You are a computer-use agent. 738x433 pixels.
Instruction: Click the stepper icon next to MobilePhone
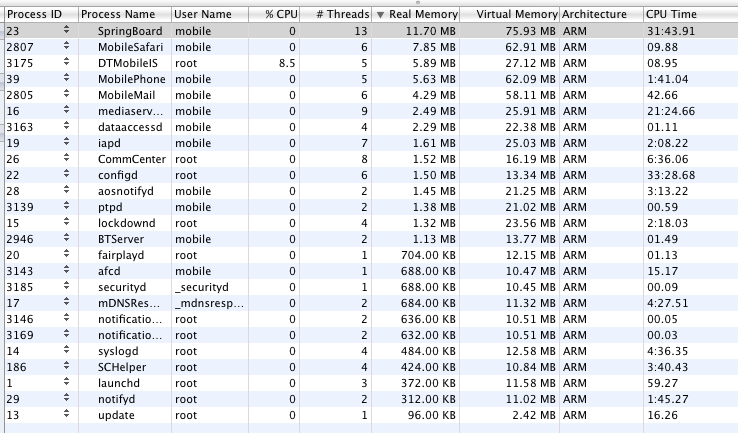pyautogui.click(x=66, y=78)
